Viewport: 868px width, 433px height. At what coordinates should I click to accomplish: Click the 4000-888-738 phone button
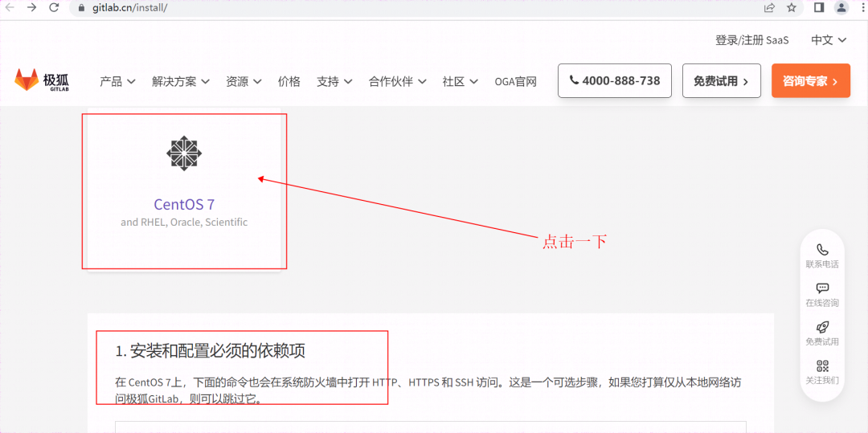tap(615, 81)
